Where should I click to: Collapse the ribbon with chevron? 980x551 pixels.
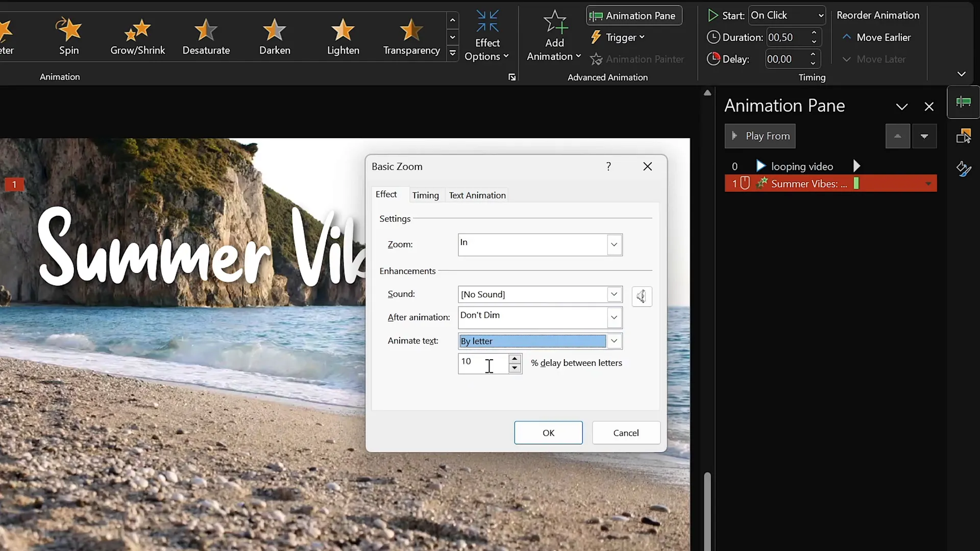tap(962, 74)
